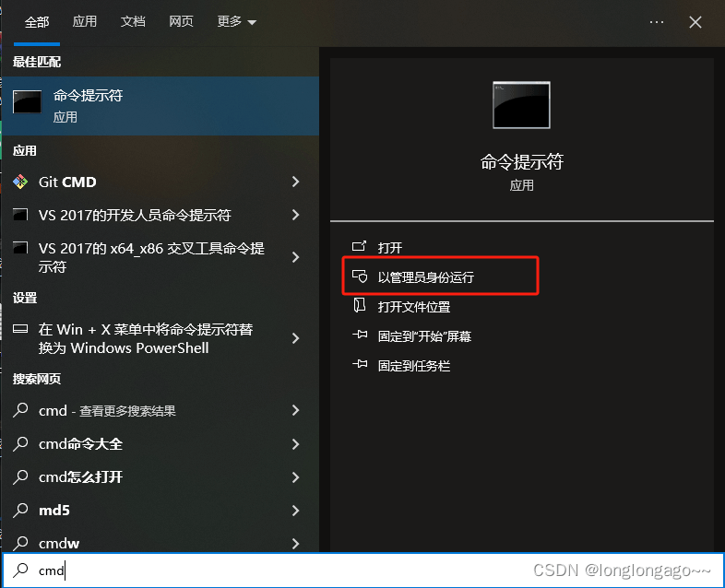The width and height of the screenshot is (725, 588).
Task: Select the 全部 tab
Action: point(37,22)
